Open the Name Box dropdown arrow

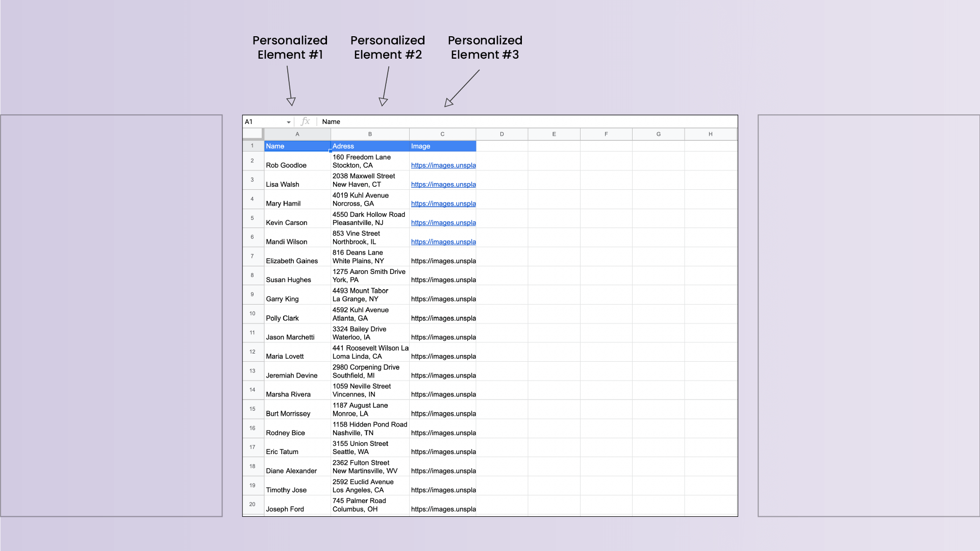tap(288, 121)
